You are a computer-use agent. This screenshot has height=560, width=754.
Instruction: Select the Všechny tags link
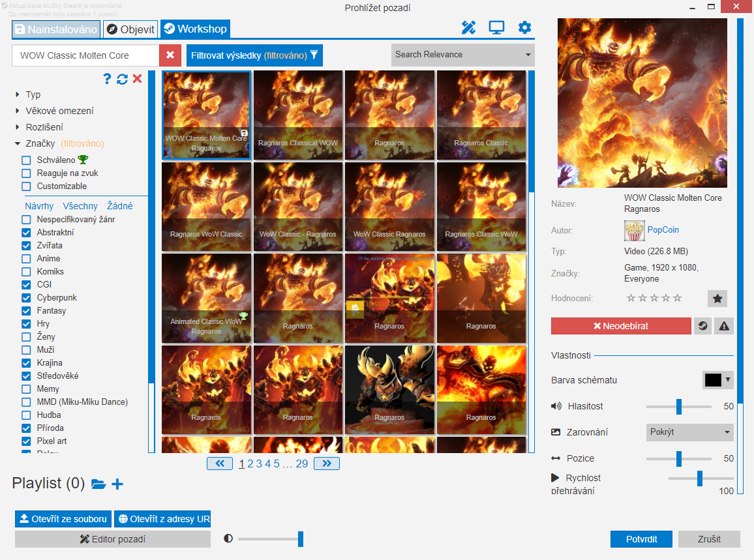click(80, 206)
